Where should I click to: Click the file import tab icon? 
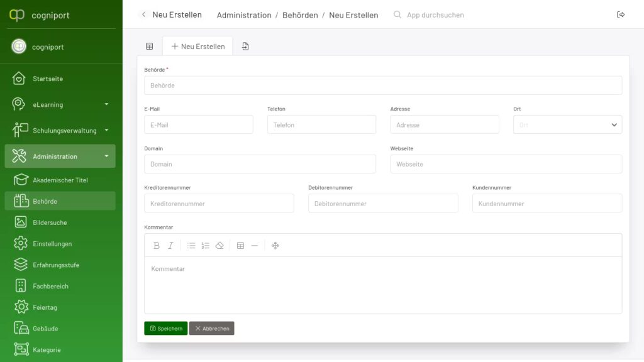click(245, 46)
